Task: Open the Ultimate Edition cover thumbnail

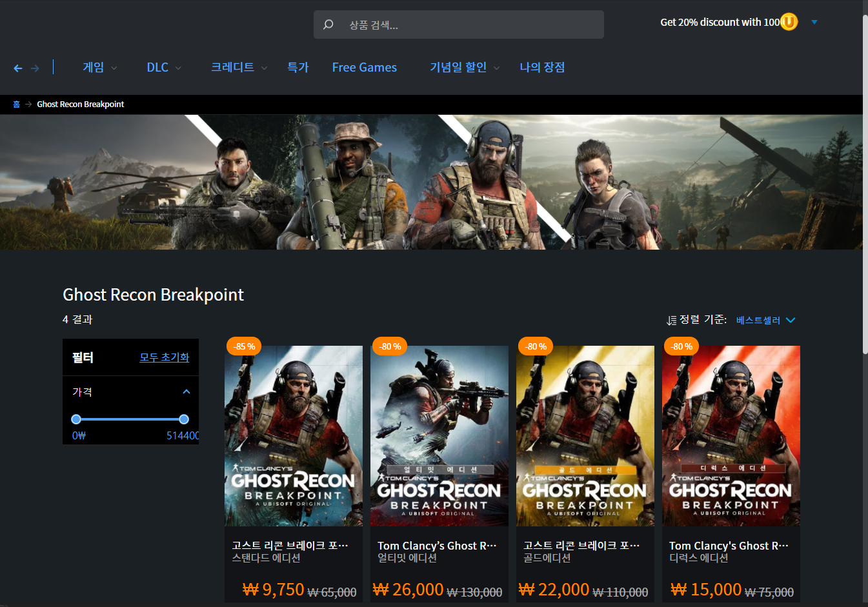Action: [x=439, y=436]
